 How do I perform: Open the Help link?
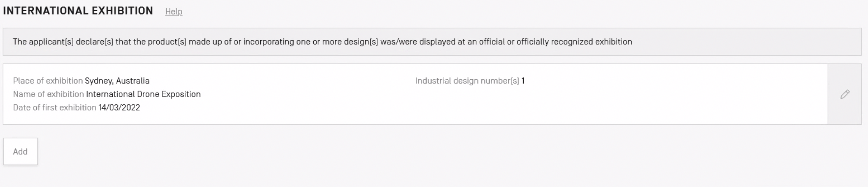click(174, 11)
